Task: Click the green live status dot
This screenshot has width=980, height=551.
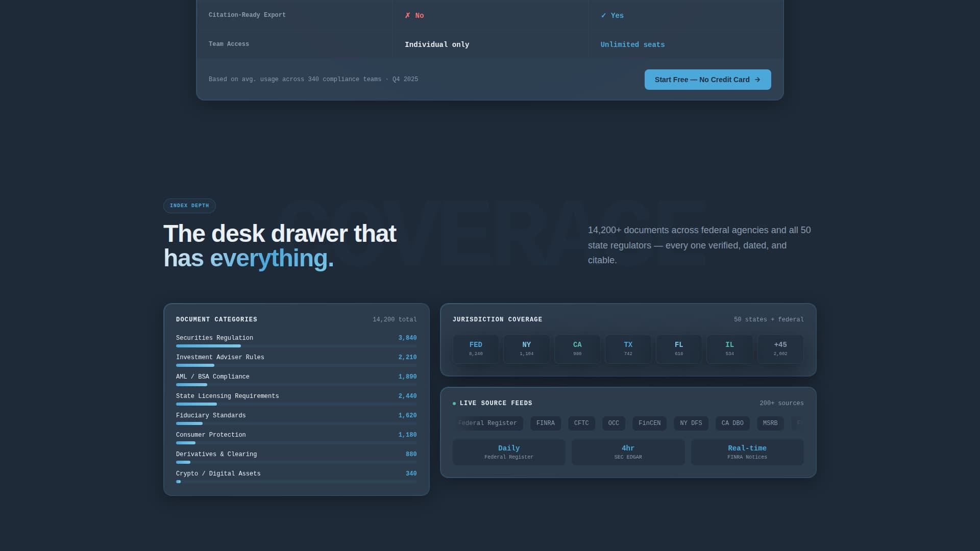Action: (x=454, y=404)
